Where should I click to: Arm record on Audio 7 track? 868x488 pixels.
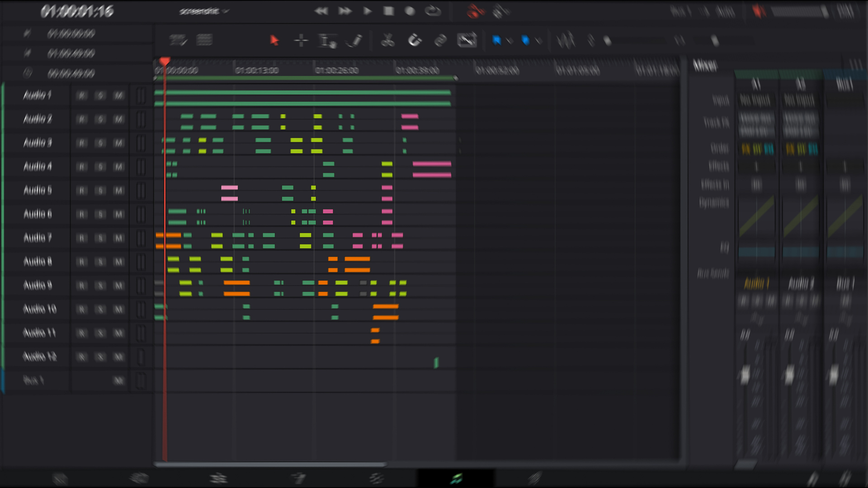click(x=82, y=238)
